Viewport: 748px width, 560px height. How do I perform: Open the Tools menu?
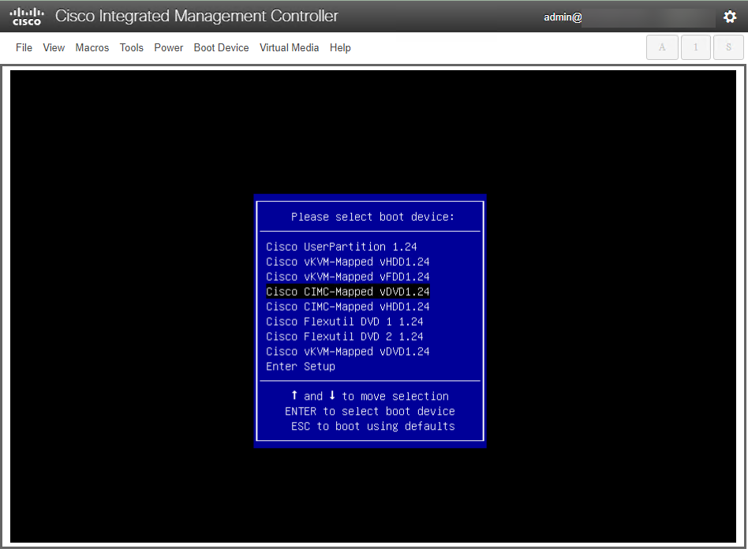(x=131, y=47)
